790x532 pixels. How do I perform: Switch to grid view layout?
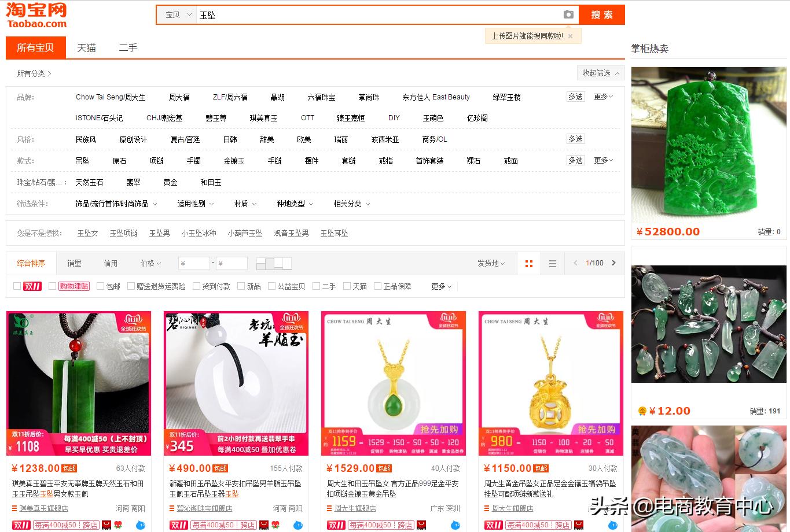click(x=528, y=263)
